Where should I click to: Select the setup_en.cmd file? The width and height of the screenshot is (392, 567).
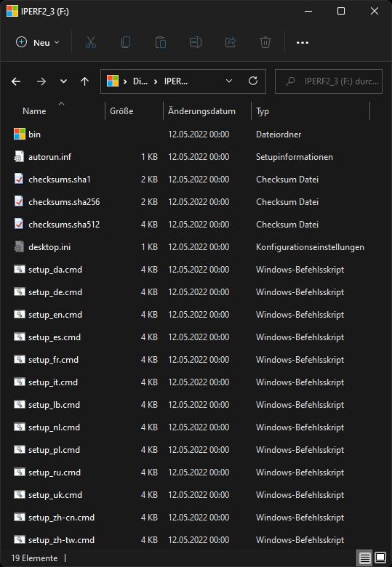click(x=55, y=315)
